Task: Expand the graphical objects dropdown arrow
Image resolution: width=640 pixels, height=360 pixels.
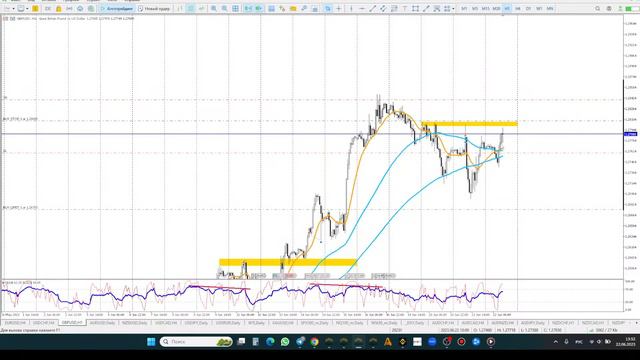Action: click(453, 9)
